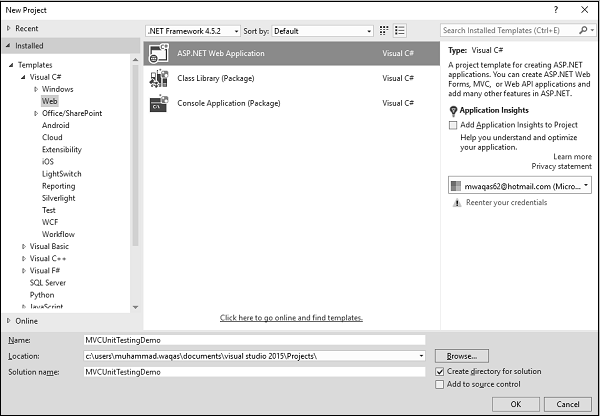Screen dimensions: 600x416
Task: Expand the Visual Basic tree node
Action: [24, 246]
